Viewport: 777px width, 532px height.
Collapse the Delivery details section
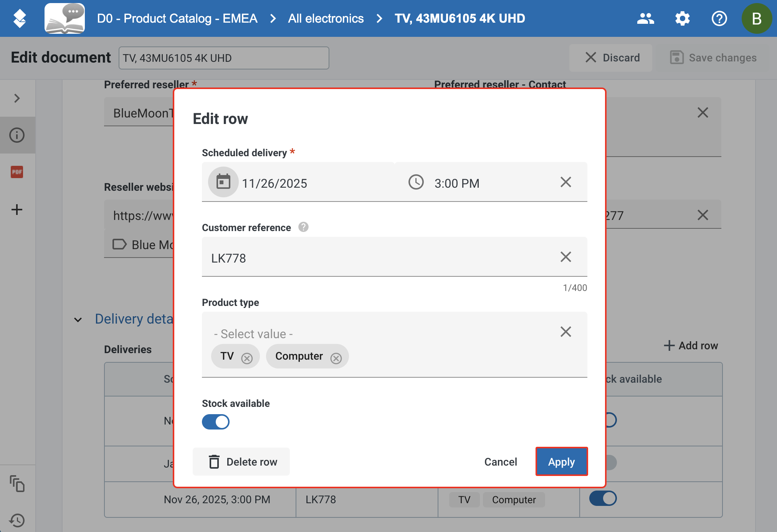coord(78,319)
